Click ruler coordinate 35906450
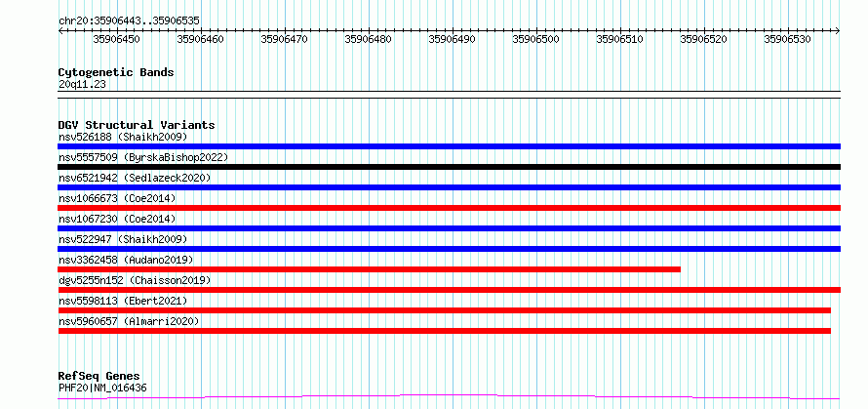 coord(116,39)
